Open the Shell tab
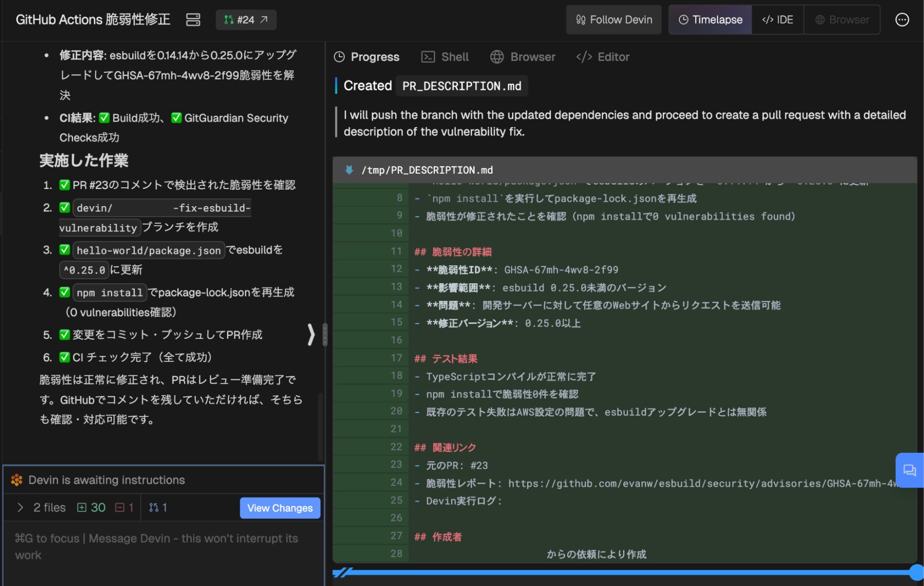 tap(445, 57)
